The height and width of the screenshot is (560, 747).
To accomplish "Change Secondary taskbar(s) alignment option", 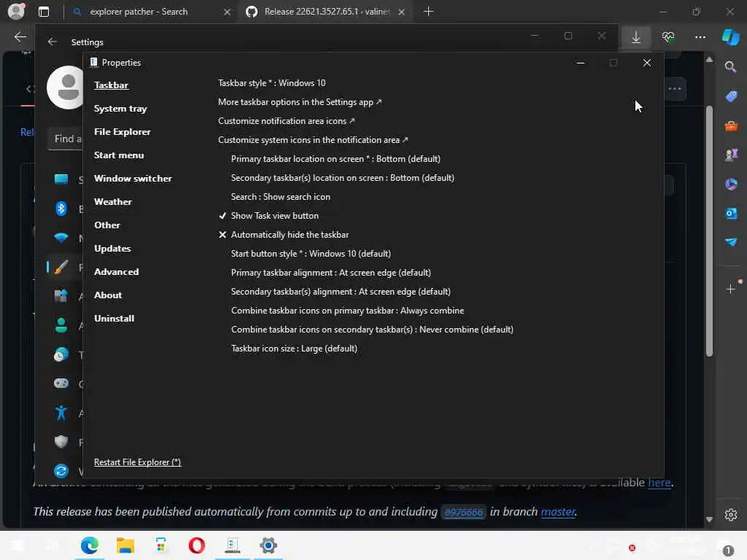I will coord(341,292).
